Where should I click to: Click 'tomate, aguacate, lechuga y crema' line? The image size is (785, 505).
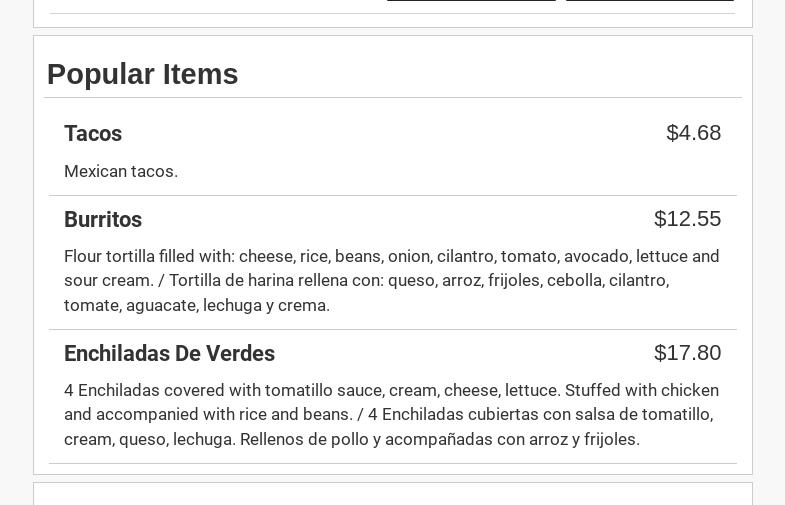197,305
